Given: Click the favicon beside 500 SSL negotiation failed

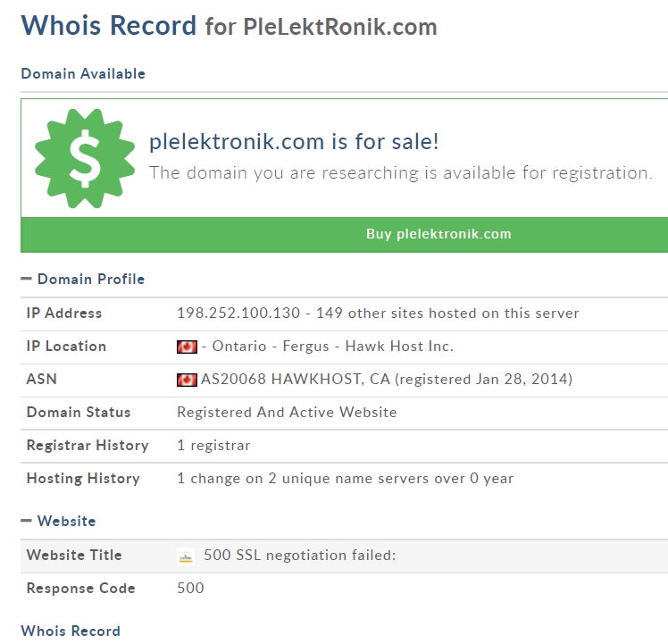Looking at the screenshot, I should (186, 556).
